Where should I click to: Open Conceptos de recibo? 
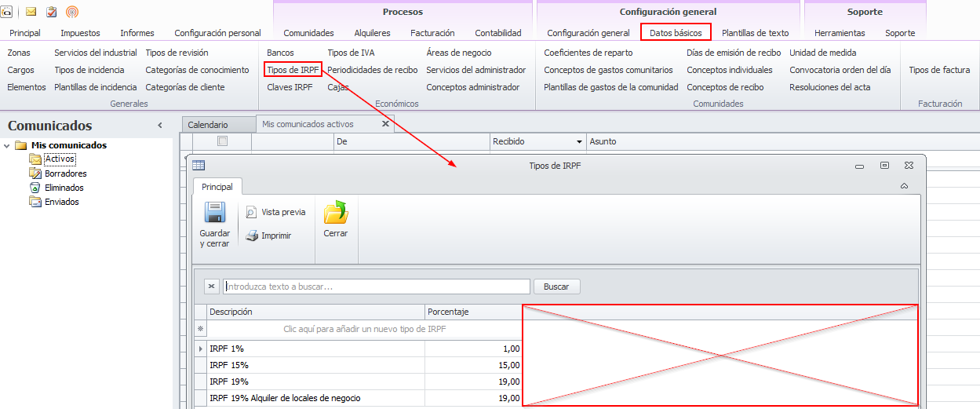point(725,87)
